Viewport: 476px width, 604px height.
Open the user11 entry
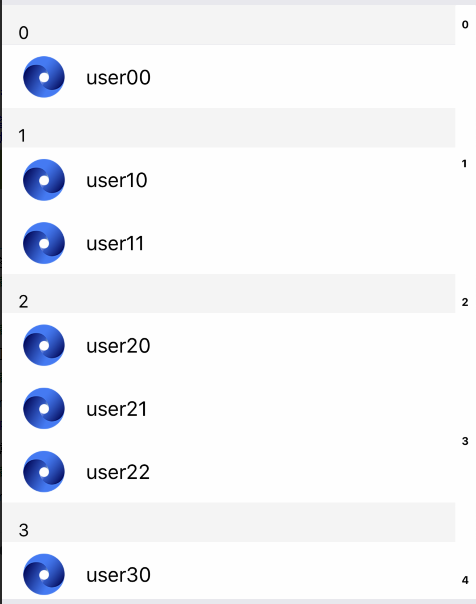[229, 243]
